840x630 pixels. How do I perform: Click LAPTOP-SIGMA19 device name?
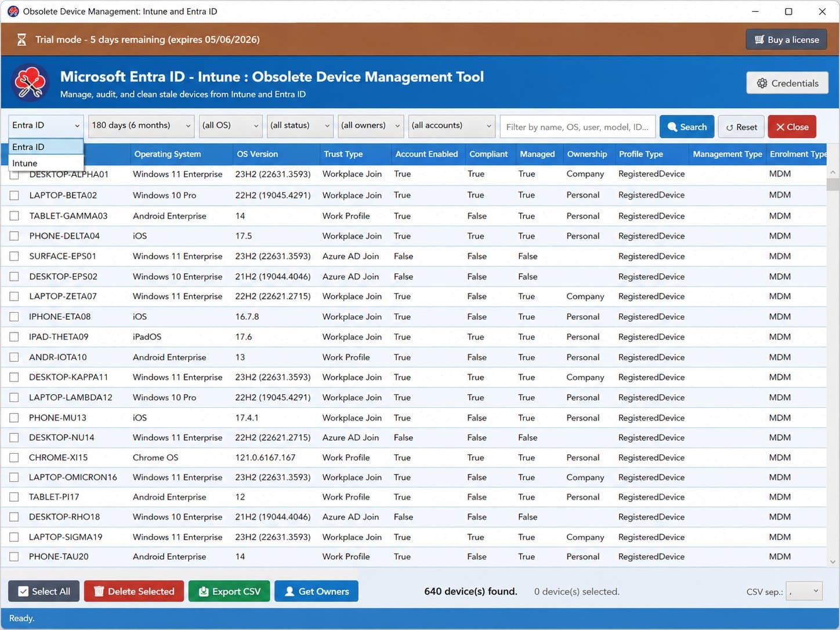(66, 537)
